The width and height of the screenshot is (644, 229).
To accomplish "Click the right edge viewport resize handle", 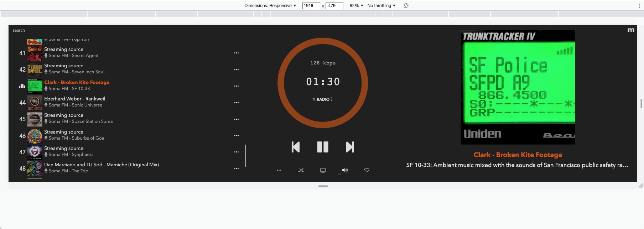I will point(641,104).
